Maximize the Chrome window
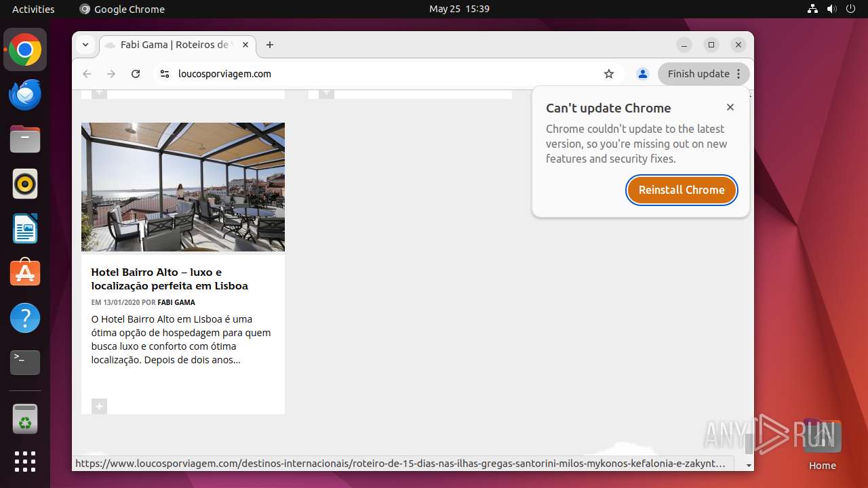 coord(711,45)
